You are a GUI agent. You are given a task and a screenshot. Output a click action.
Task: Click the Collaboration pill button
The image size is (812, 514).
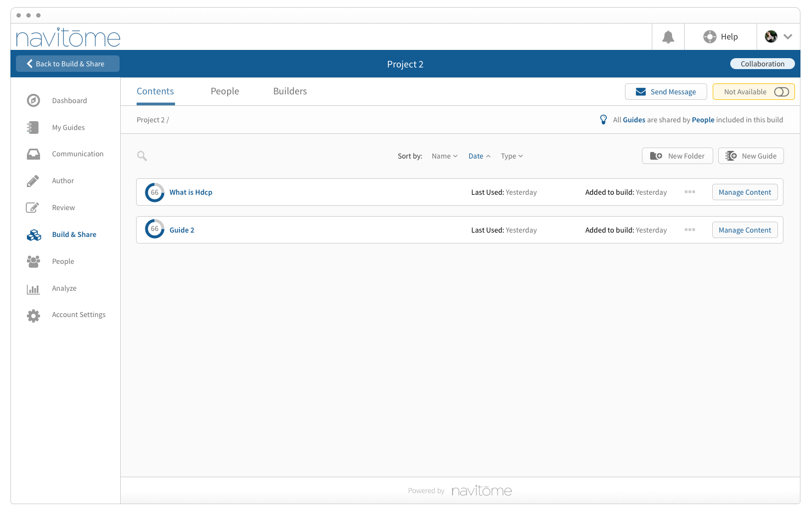tap(762, 64)
